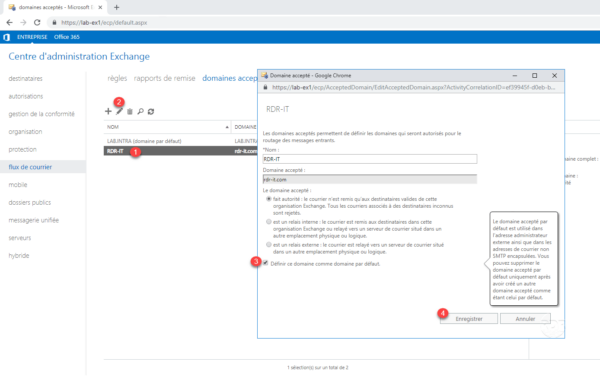The height and width of the screenshot is (380, 600).
Task: Open protection in left navigation
Action: pos(23,149)
